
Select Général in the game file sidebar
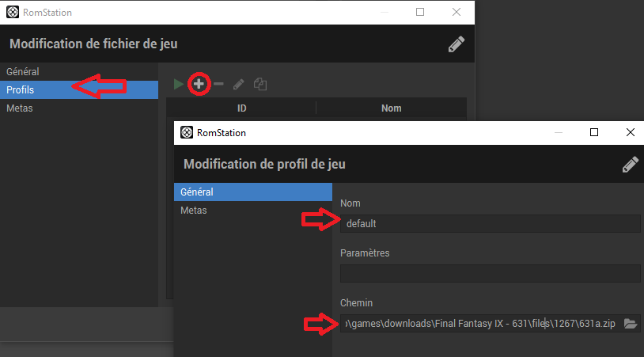[x=23, y=72]
